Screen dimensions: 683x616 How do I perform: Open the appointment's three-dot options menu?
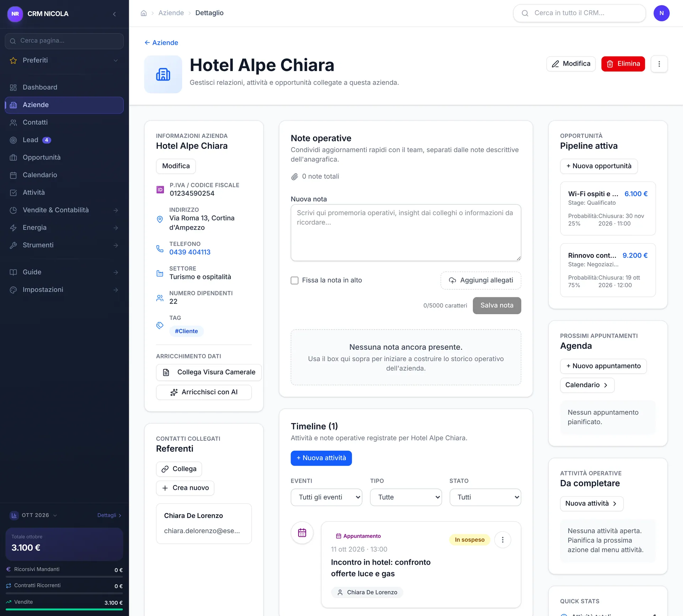[503, 540]
